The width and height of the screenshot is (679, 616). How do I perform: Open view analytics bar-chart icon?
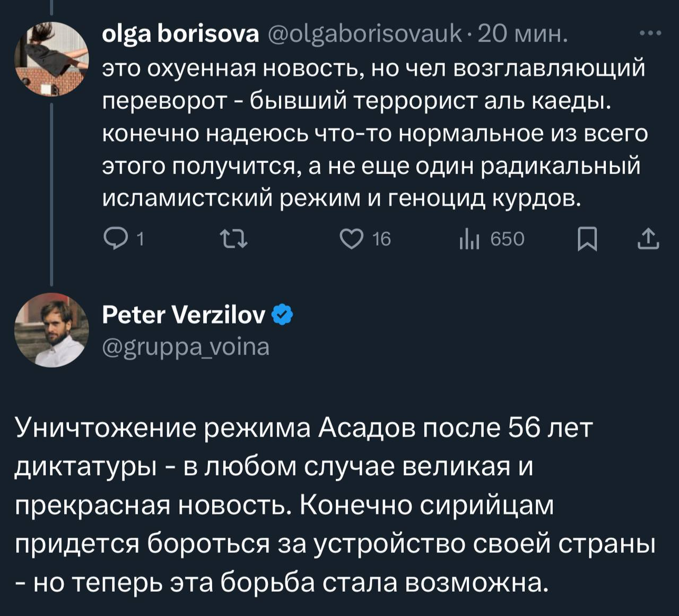tap(469, 240)
